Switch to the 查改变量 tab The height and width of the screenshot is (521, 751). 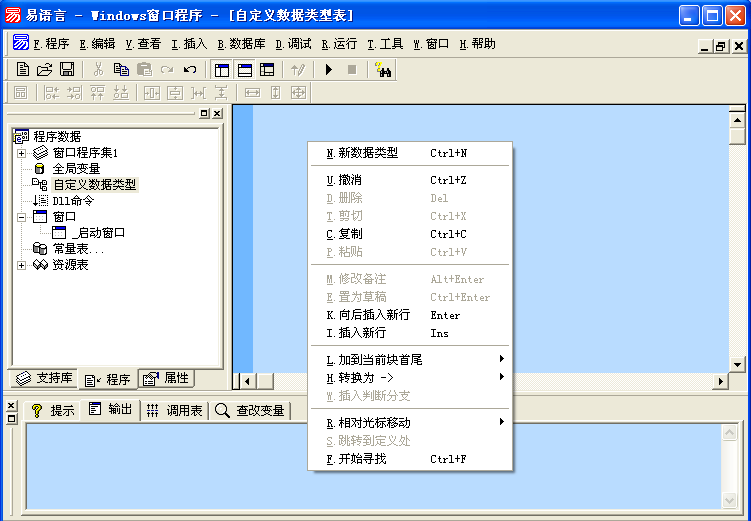coord(250,410)
